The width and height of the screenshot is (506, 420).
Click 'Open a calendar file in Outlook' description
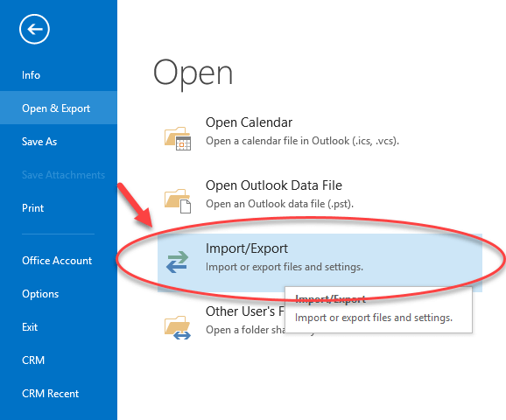coord(302,141)
